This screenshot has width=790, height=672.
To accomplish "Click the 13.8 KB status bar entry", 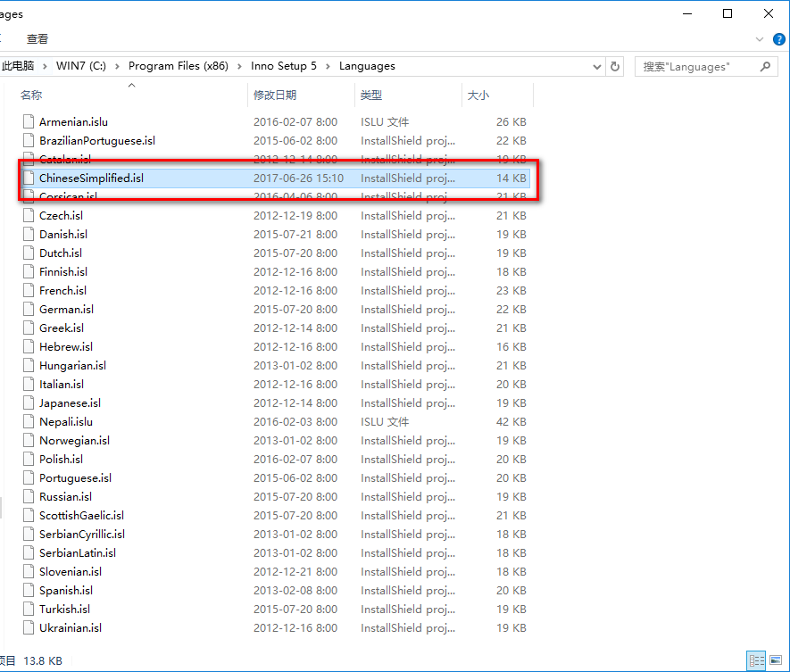I will click(x=43, y=660).
